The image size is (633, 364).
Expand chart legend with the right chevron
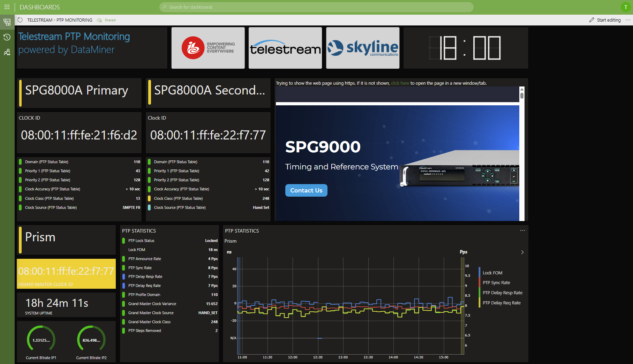point(522,252)
